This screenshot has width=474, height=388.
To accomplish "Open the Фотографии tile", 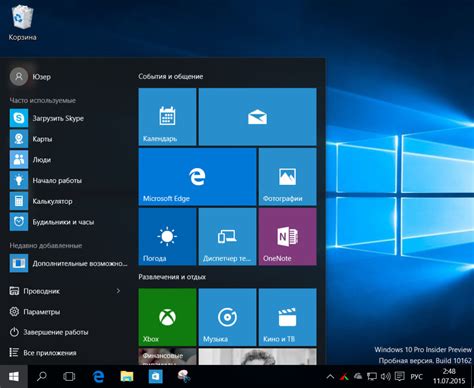I will tap(287, 177).
